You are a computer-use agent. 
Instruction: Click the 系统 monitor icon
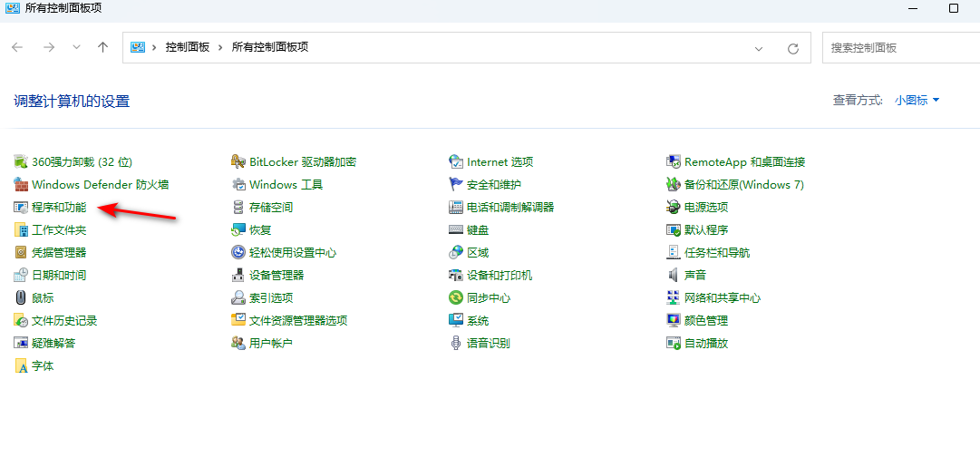(x=456, y=321)
